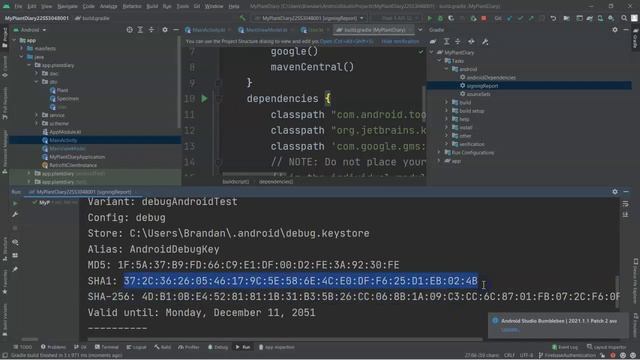Click Update link in Bumblebee notification
640x360 pixels.
(509, 329)
